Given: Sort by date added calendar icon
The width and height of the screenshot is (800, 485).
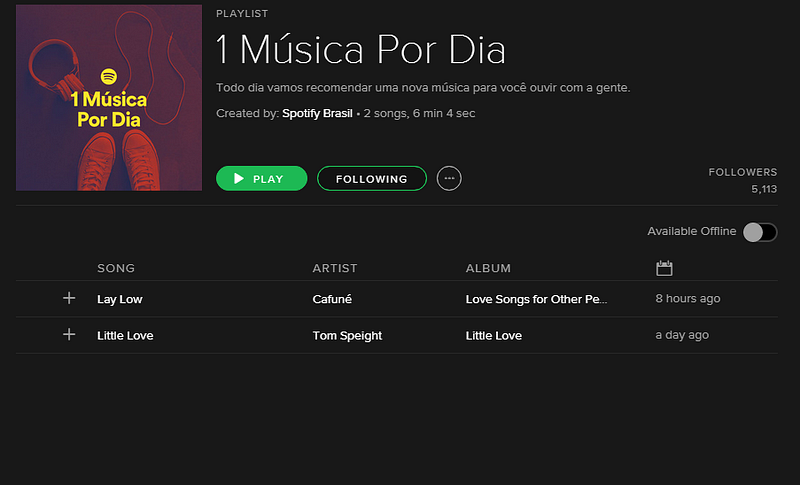Looking at the screenshot, I should 664,268.
